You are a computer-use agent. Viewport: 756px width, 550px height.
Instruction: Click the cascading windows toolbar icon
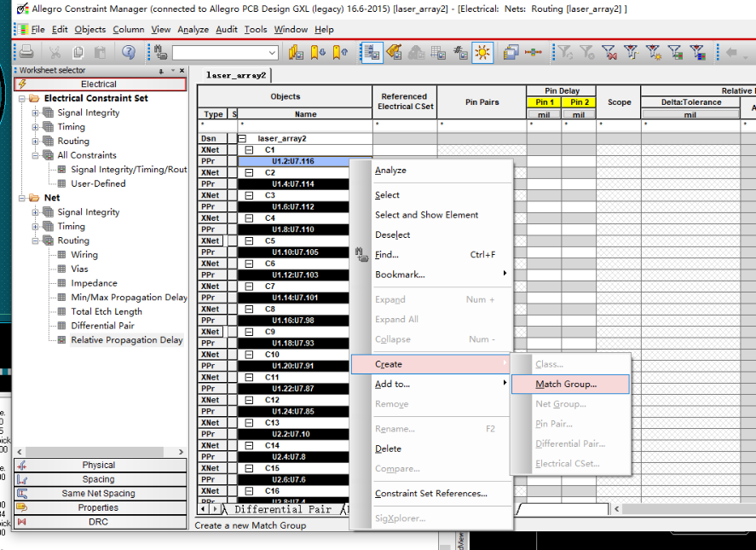[510, 52]
